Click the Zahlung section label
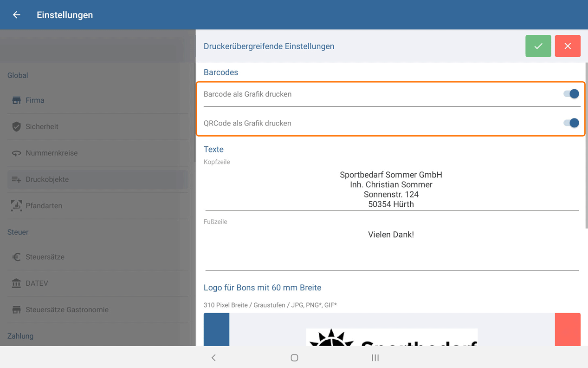 (20, 336)
